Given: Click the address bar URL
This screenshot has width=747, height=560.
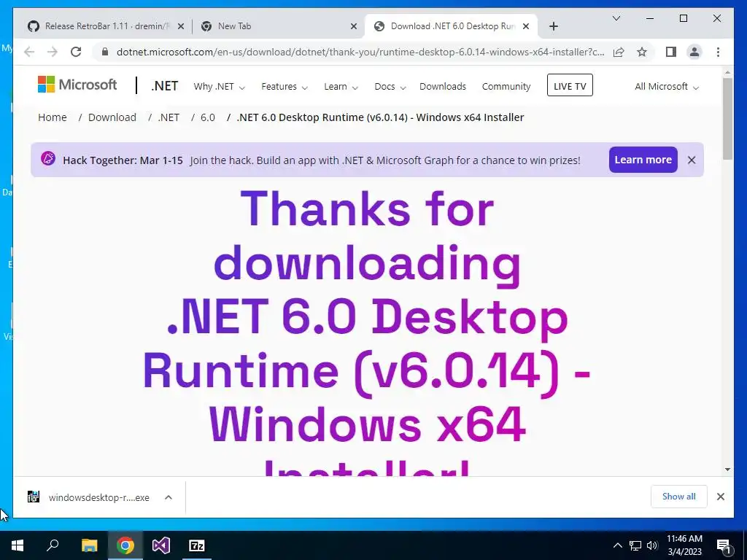Looking at the screenshot, I should click(360, 52).
